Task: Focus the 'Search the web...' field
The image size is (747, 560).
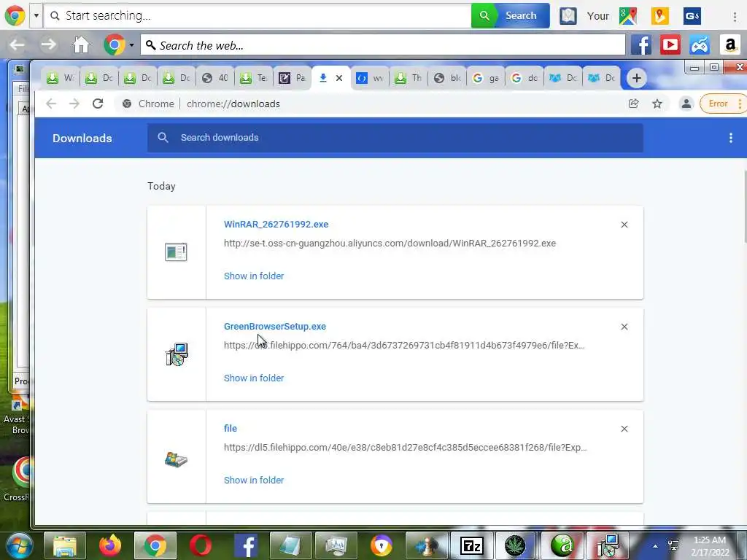Action: (x=382, y=45)
